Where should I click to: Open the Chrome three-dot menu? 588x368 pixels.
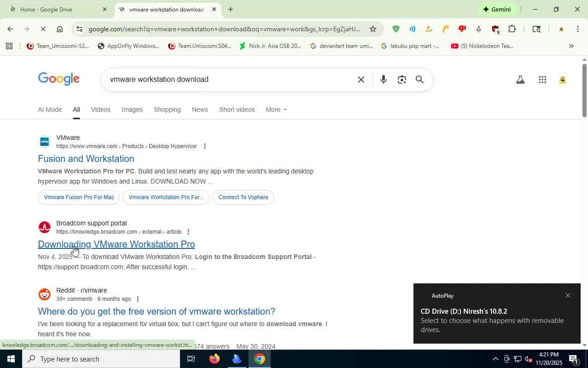point(578,29)
